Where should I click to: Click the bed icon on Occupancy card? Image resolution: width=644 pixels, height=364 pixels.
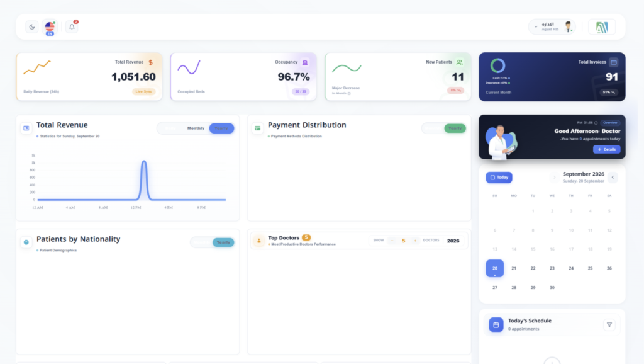click(305, 62)
